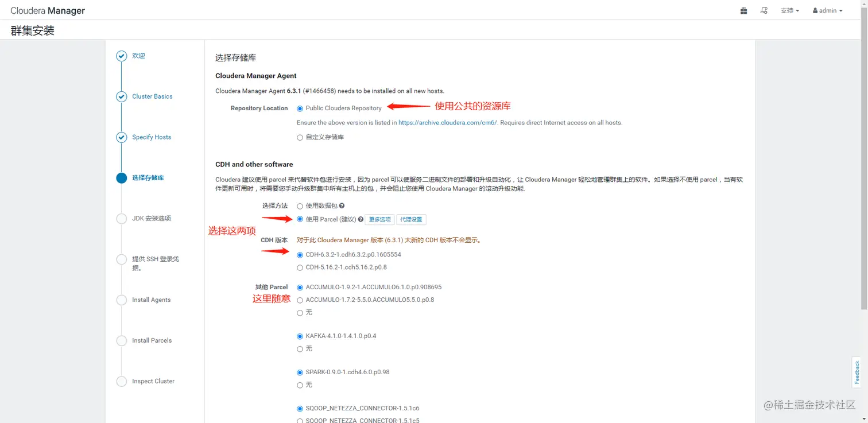
Task: Open the https://archive.cloudera.com/cm6/ link
Action: pyautogui.click(x=448, y=123)
